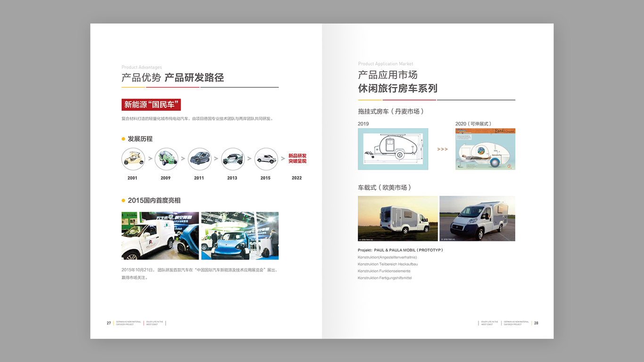644x362 pixels.
Task: Click the 产品应用市场 title
Action: tap(388, 75)
